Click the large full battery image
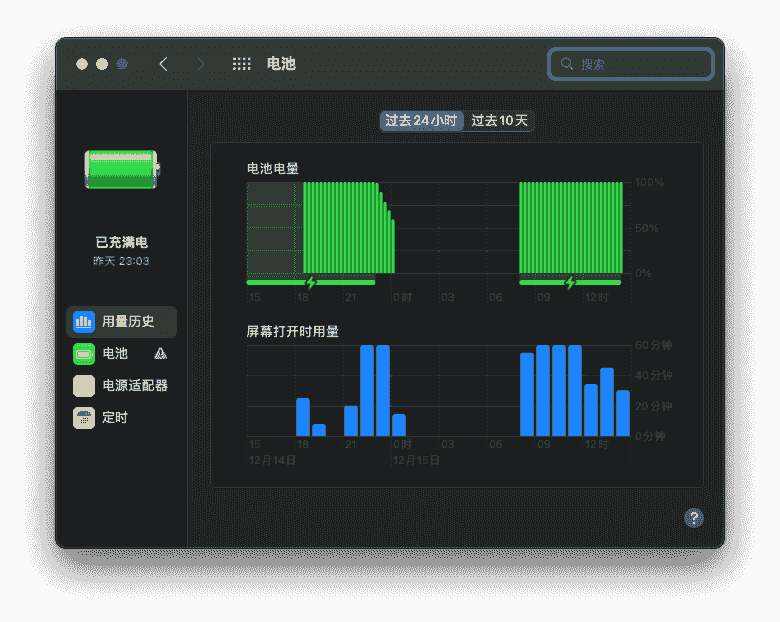This screenshot has height=622, width=780. pos(121,169)
